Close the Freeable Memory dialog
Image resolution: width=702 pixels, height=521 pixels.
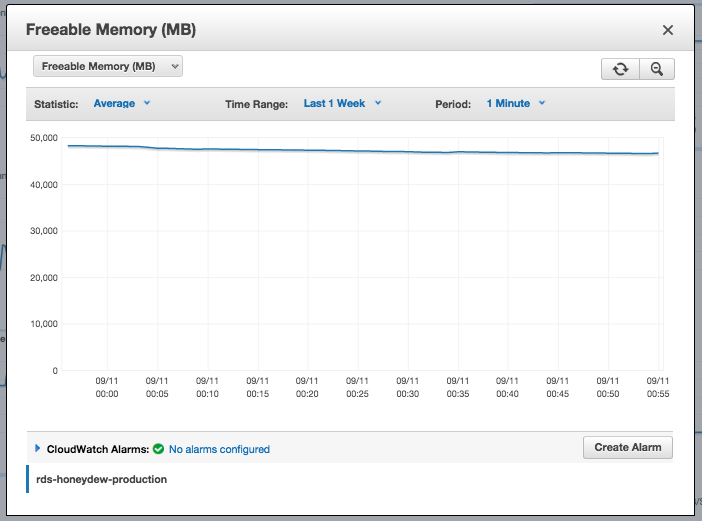tap(668, 30)
